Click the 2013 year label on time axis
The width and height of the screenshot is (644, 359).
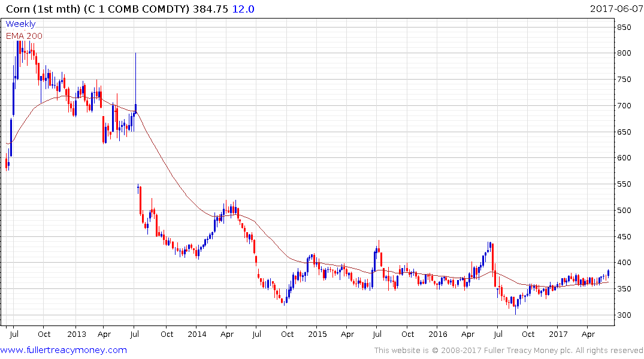coord(77,334)
